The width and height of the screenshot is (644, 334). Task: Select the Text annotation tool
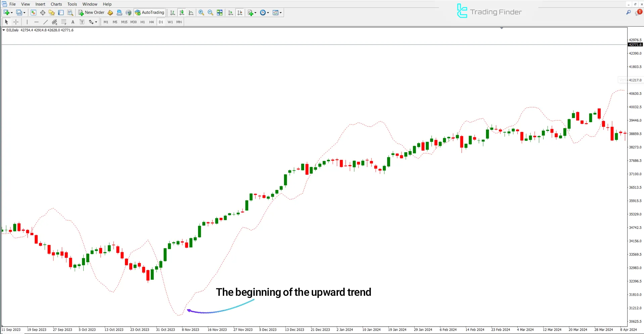[73, 22]
